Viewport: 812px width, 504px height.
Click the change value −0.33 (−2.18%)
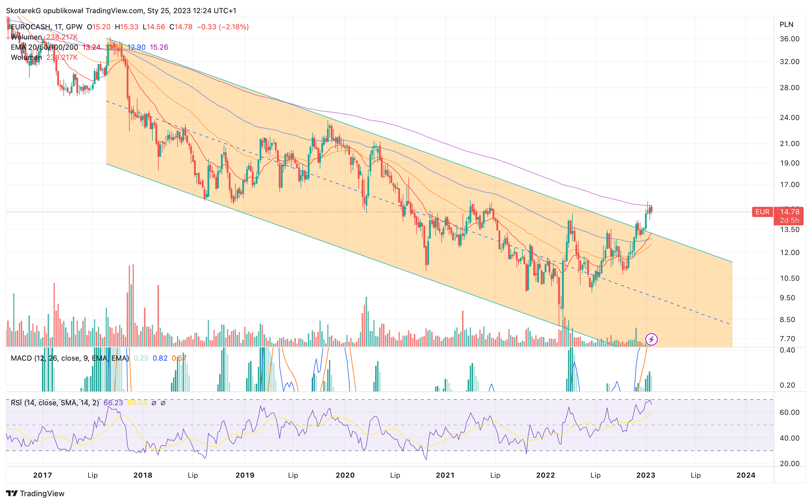[x=222, y=27]
